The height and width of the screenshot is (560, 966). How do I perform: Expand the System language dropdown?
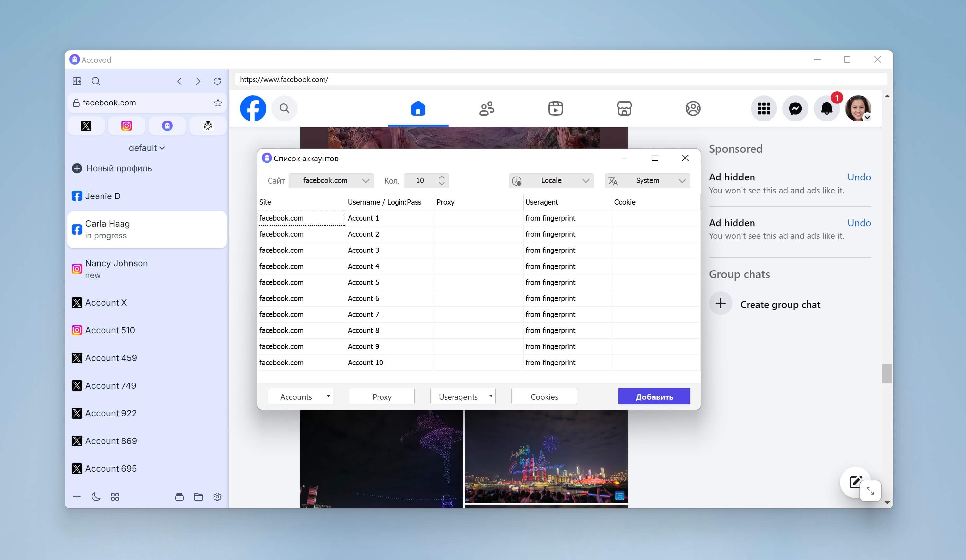[x=647, y=180]
